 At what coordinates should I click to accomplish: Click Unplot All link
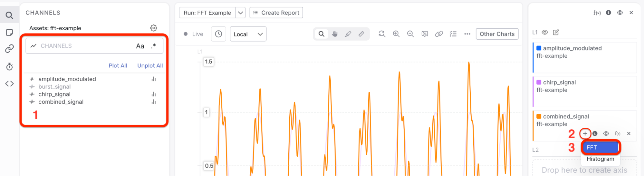[x=150, y=66]
